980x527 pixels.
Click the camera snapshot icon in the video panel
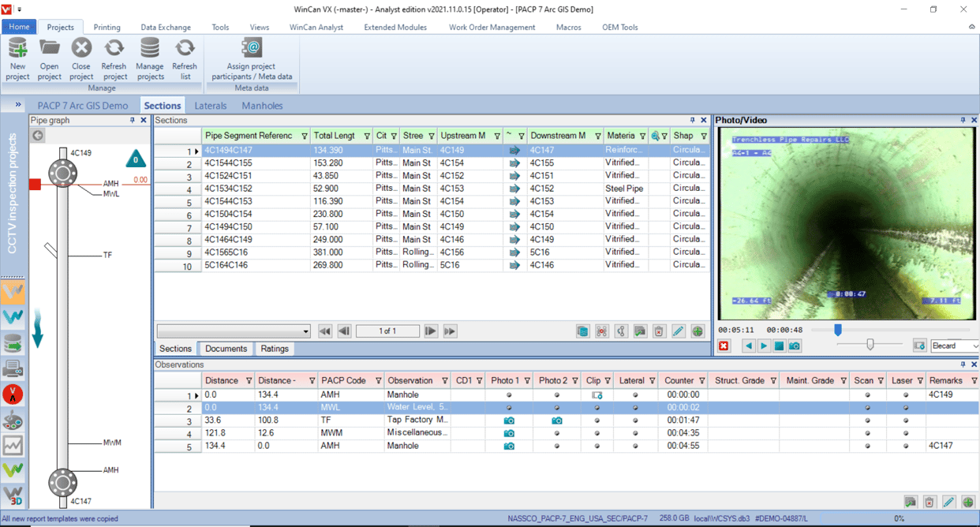[x=795, y=345]
